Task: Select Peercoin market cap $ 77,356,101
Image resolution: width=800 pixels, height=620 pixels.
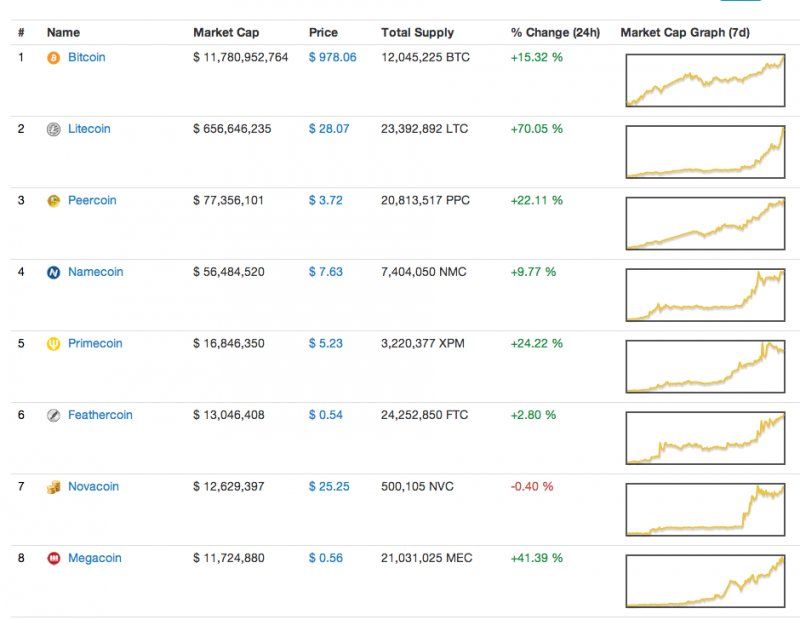Action: click(229, 200)
